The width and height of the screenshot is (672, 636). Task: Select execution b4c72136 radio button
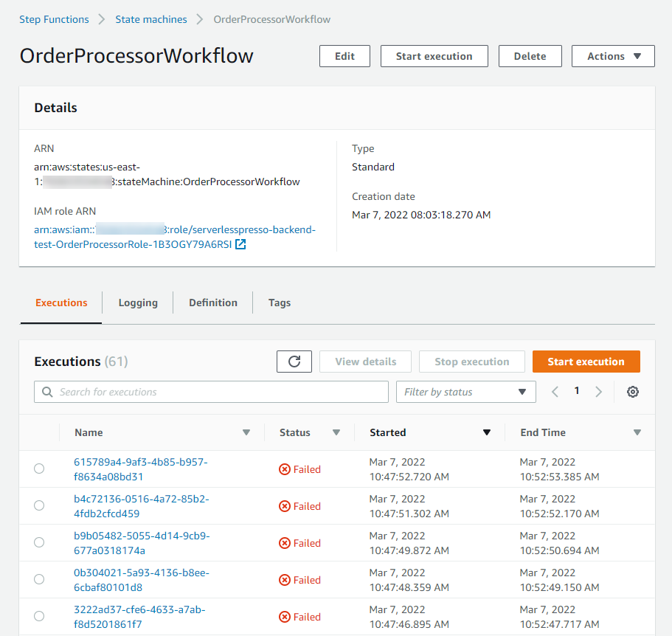tap(39, 505)
